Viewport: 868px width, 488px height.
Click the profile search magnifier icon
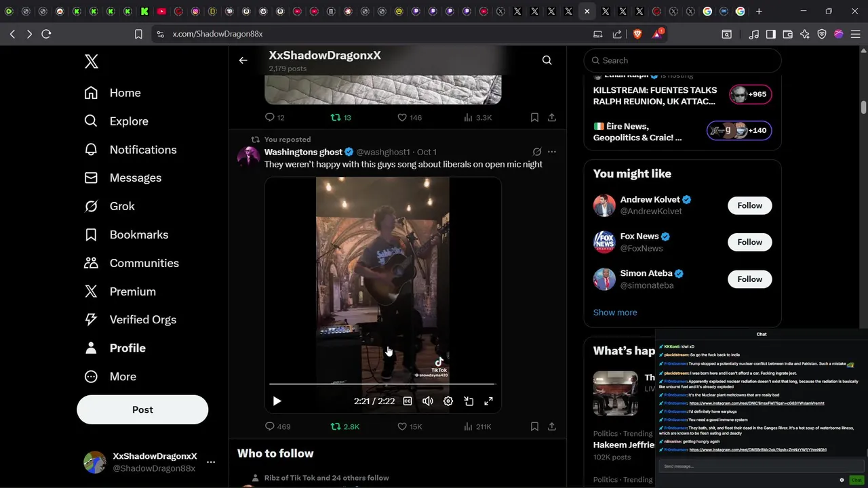547,60
